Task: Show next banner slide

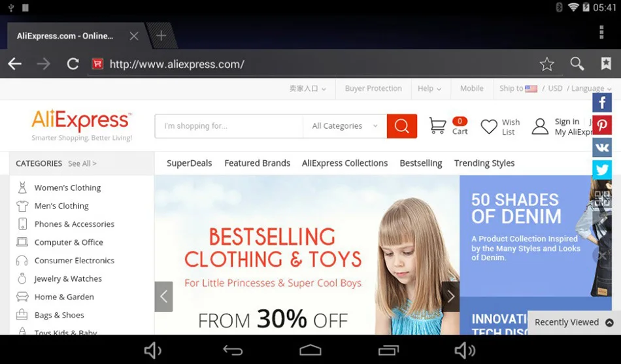Action: point(450,296)
